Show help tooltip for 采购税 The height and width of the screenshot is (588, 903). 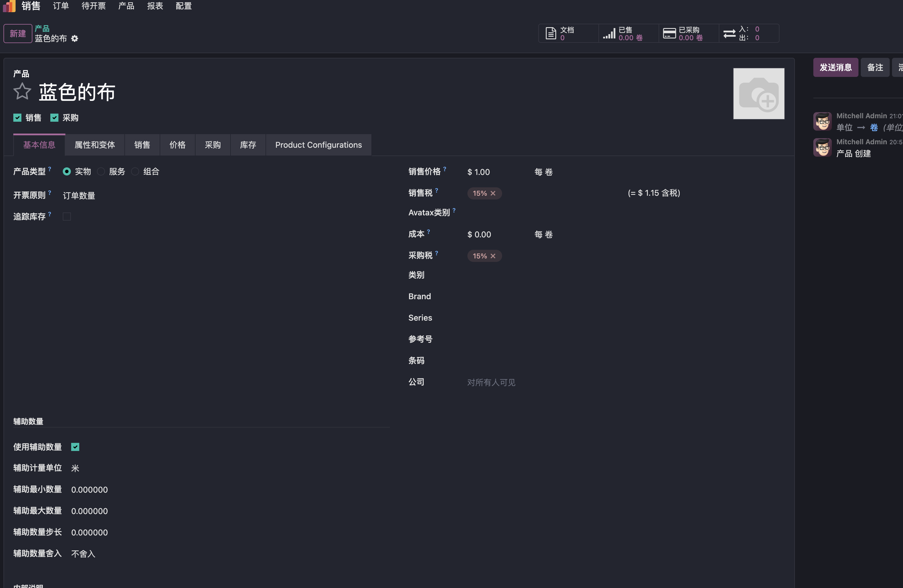coord(437,253)
